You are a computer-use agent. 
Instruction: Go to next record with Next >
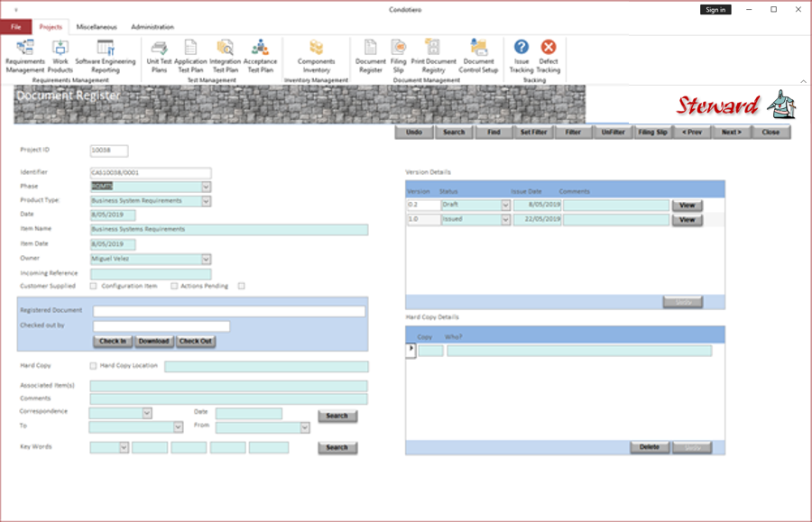click(731, 133)
